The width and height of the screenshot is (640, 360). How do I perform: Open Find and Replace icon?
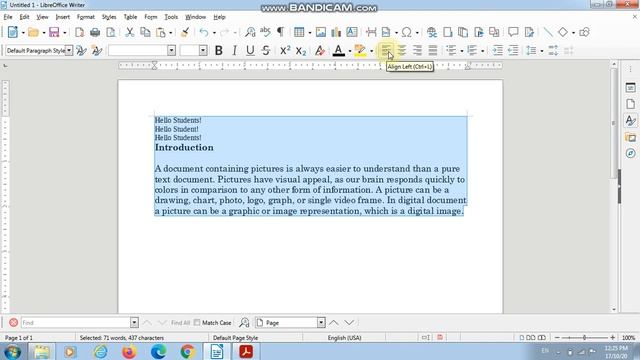tap(250, 32)
